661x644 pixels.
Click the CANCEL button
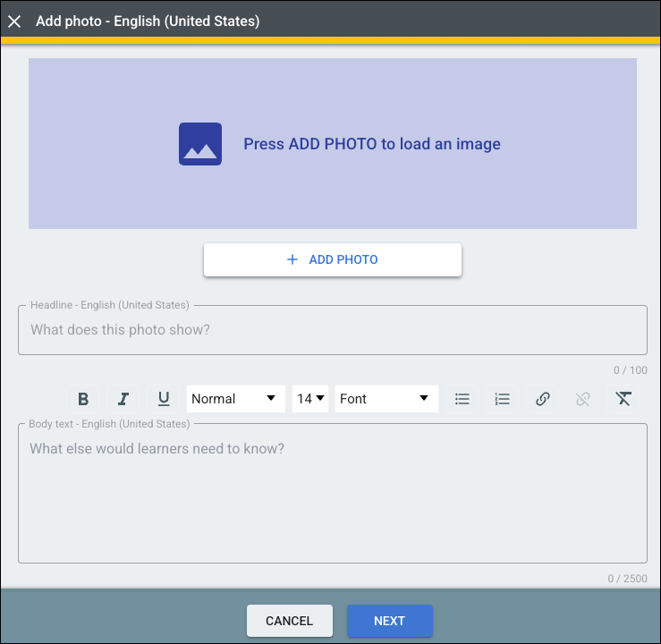(290, 621)
